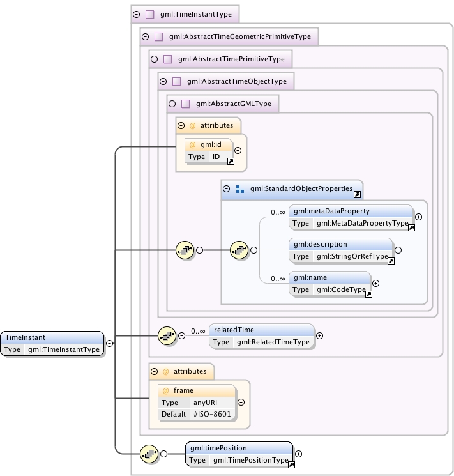Select the relatedTime element
This screenshot has width=454, height=476.
[262, 335]
